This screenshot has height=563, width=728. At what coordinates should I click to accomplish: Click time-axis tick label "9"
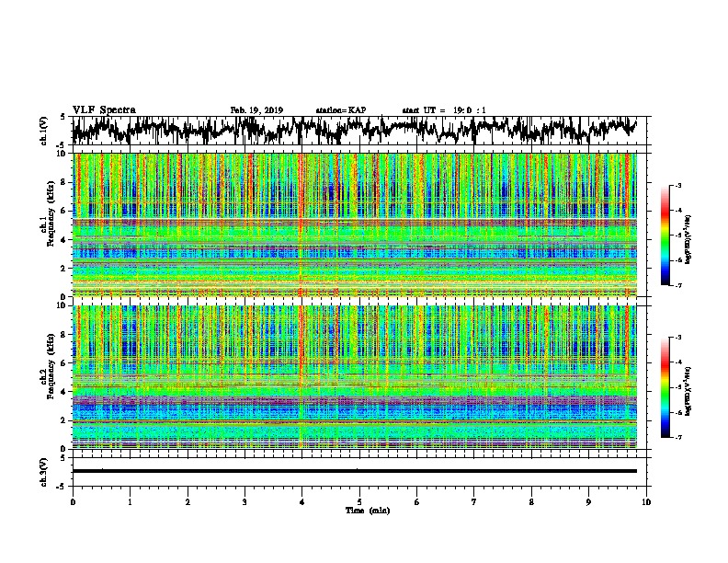pyautogui.click(x=588, y=502)
